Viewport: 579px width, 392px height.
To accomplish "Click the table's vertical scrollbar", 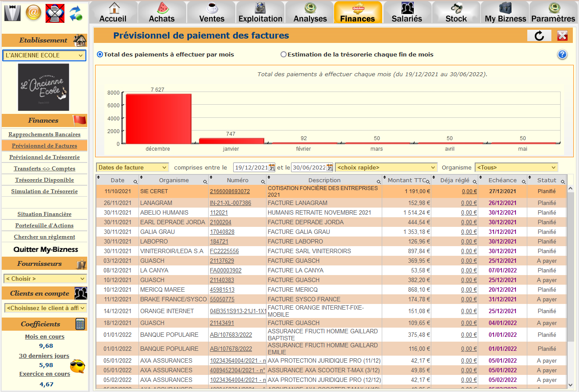I will [570, 263].
